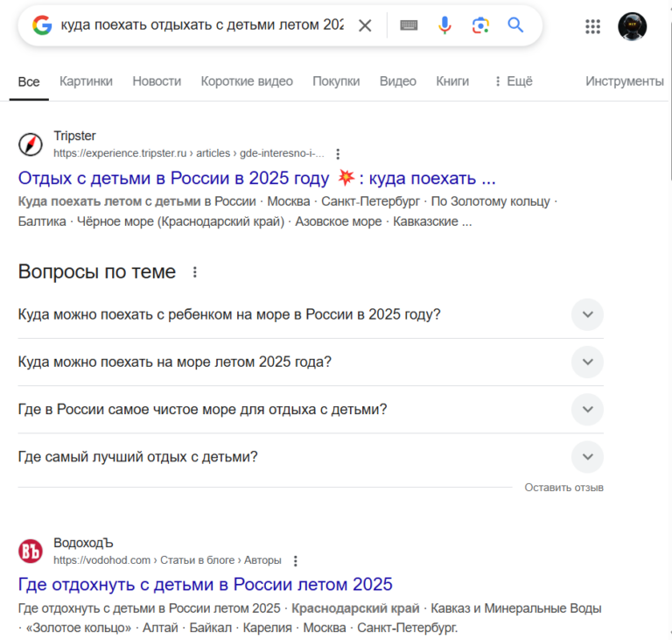The image size is (672, 640).
Task: Switch to the Новости tab
Action: tap(157, 81)
